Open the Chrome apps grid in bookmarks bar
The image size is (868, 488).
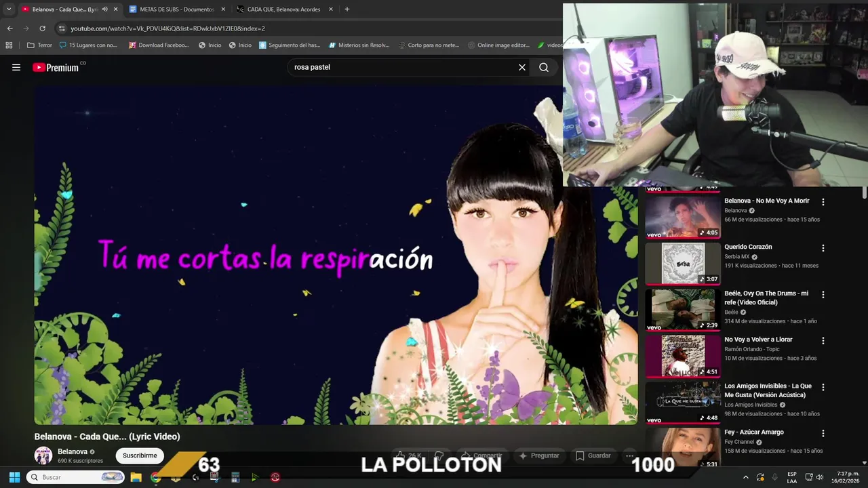pyautogui.click(x=9, y=45)
